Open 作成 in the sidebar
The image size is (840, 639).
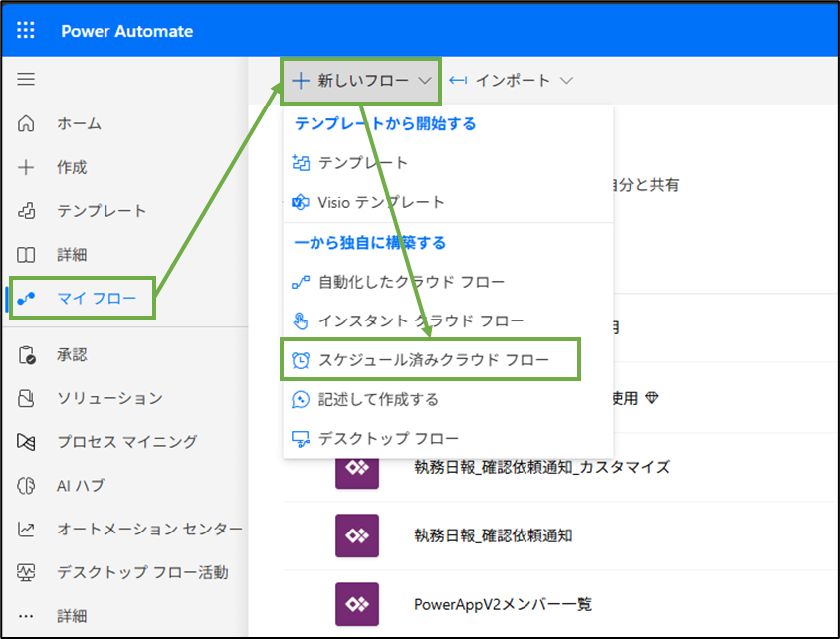coord(72,167)
